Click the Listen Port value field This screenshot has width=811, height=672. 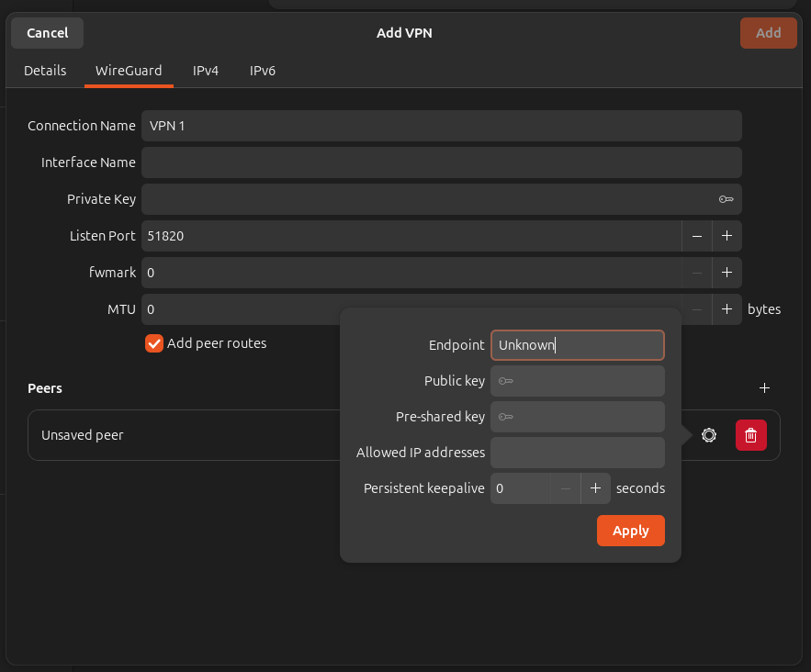pyautogui.click(x=411, y=236)
